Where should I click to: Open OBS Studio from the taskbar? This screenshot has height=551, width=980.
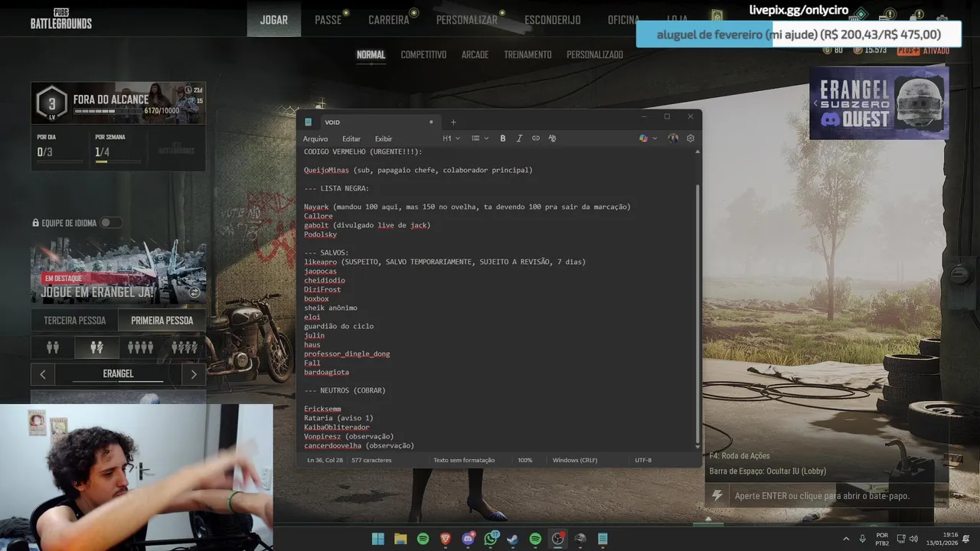pos(558,539)
